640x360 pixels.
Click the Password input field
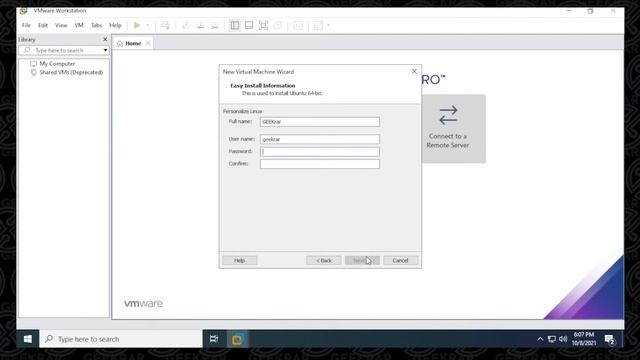point(320,151)
